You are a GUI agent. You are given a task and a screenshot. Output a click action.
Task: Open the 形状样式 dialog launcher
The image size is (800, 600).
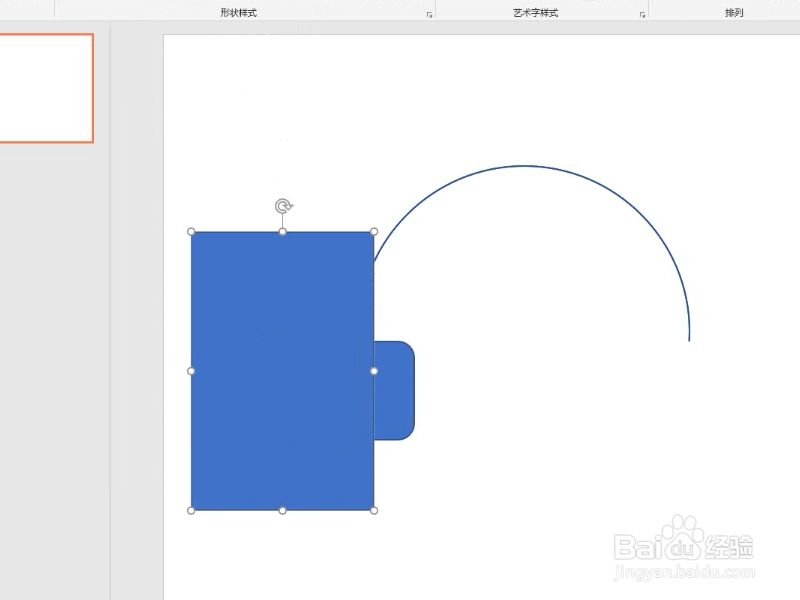click(x=430, y=15)
